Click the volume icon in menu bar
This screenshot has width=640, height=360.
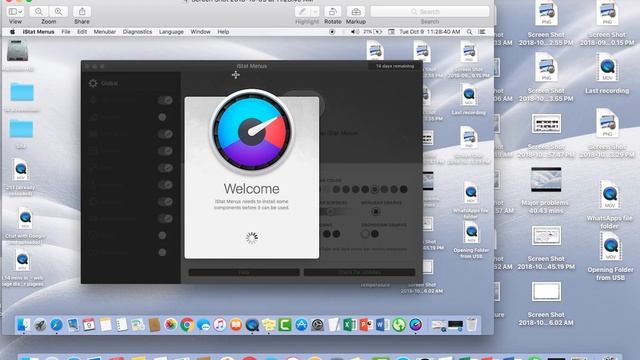click(354, 32)
